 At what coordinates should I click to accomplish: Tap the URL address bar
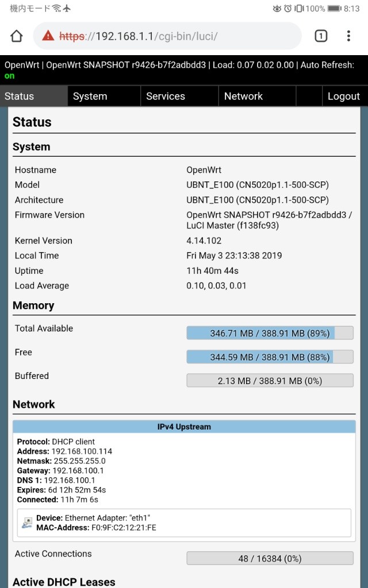(x=167, y=36)
